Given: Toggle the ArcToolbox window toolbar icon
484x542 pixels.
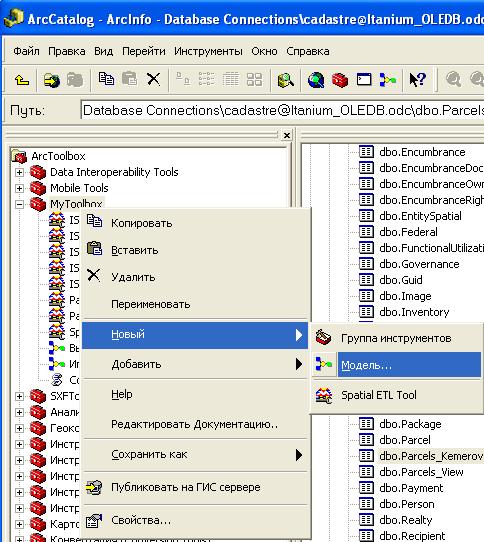Looking at the screenshot, I should coord(340,80).
